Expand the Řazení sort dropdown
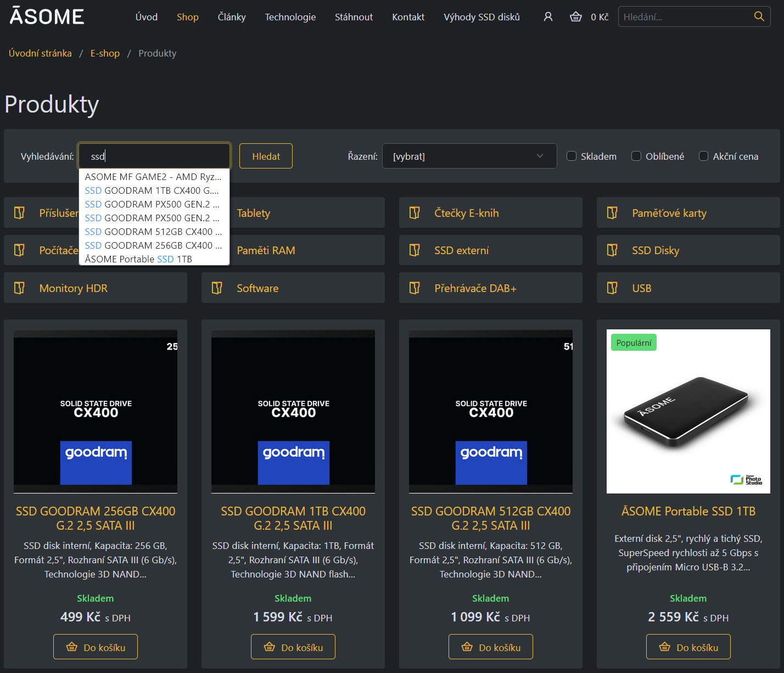This screenshot has height=673, width=784. pyautogui.click(x=469, y=156)
